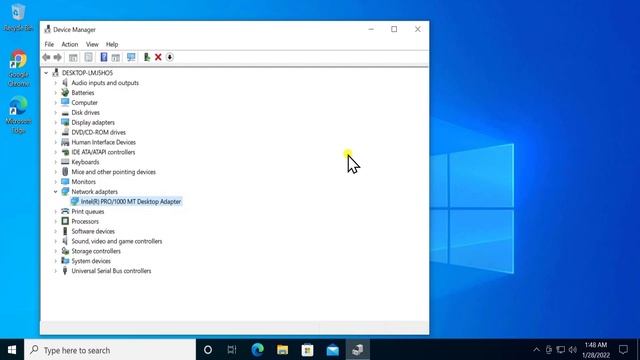Open Task View from the taskbar
The width and height of the screenshot is (640, 360).
(232, 350)
